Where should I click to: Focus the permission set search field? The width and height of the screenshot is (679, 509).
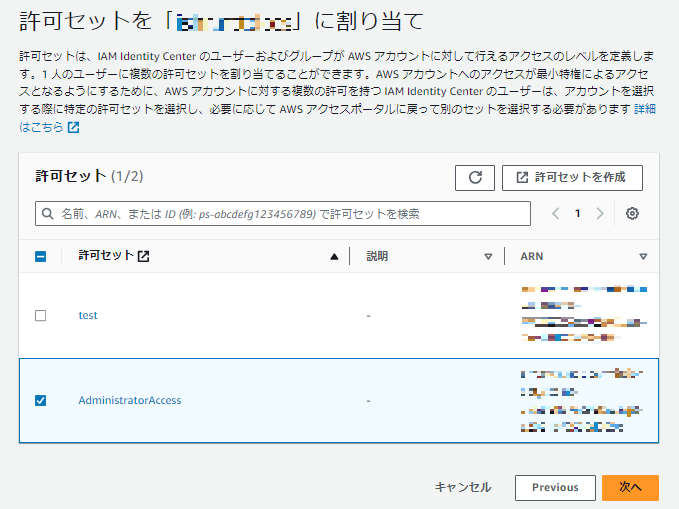coord(290,214)
